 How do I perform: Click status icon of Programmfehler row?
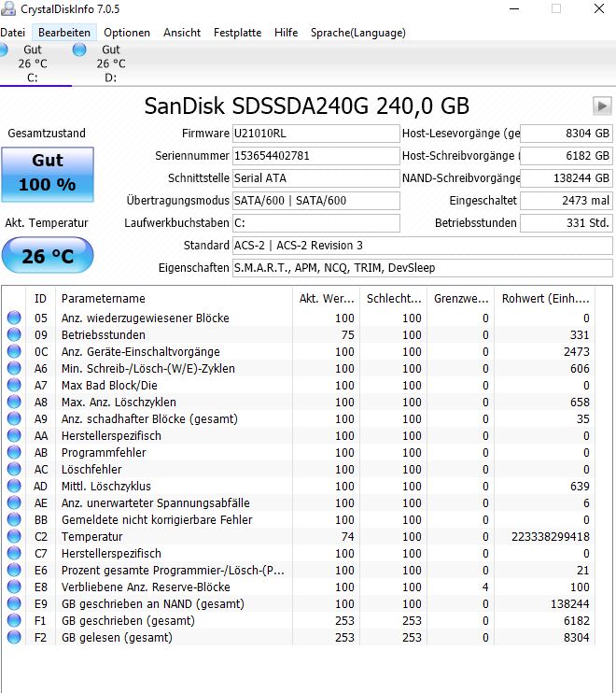[x=14, y=452]
